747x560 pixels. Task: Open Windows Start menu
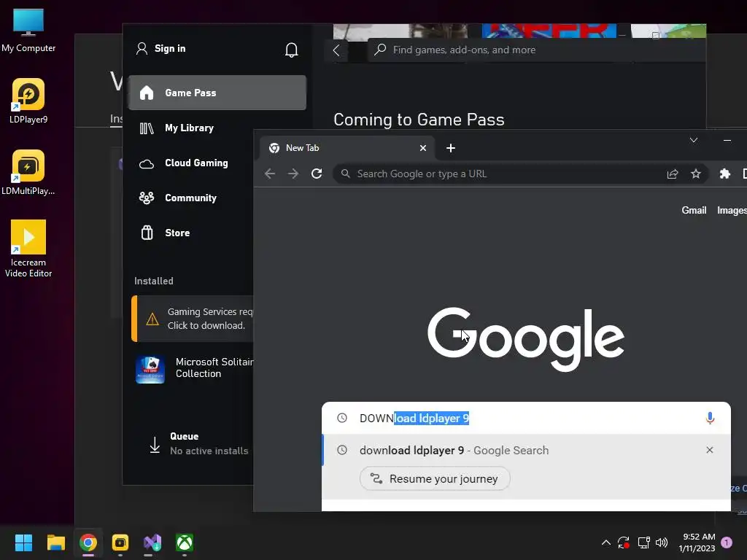click(x=23, y=542)
